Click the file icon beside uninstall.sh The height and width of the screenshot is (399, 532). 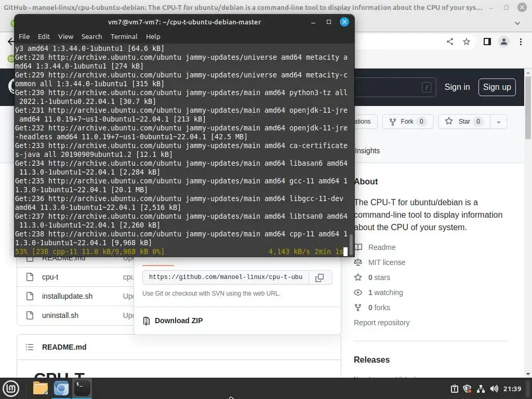pos(30,315)
